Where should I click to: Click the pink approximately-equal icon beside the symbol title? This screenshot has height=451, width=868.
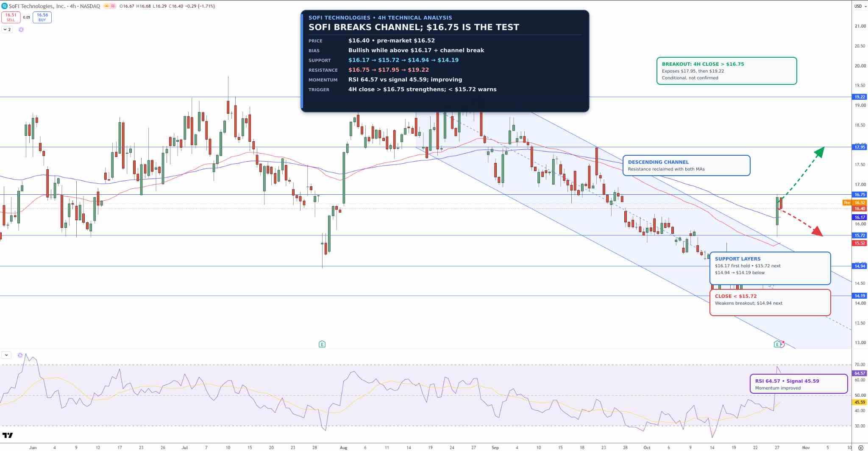click(x=113, y=6)
